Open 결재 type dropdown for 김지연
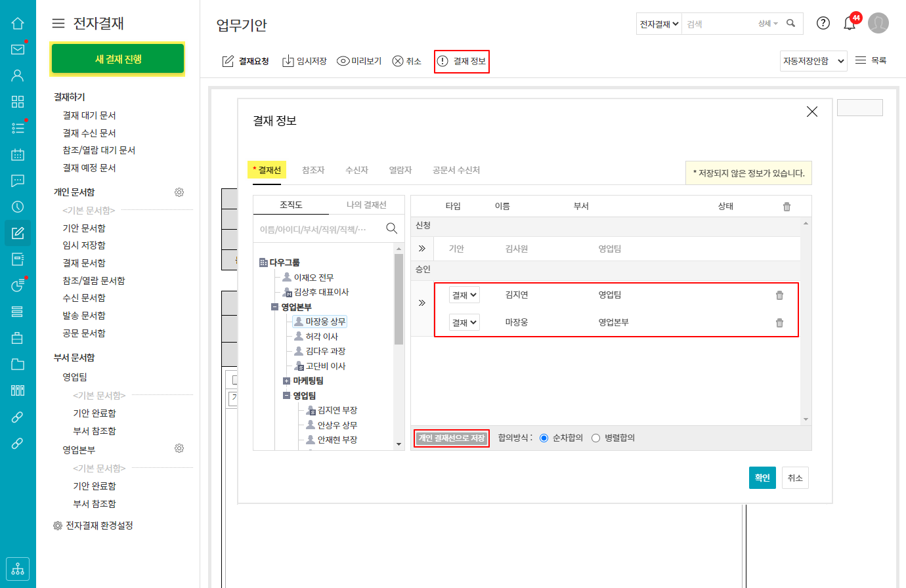 464,295
